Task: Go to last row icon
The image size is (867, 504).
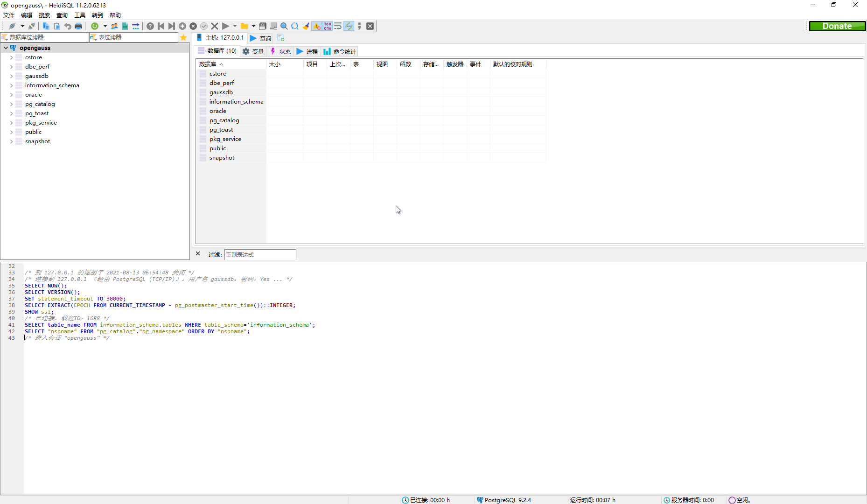Action: pos(172,26)
